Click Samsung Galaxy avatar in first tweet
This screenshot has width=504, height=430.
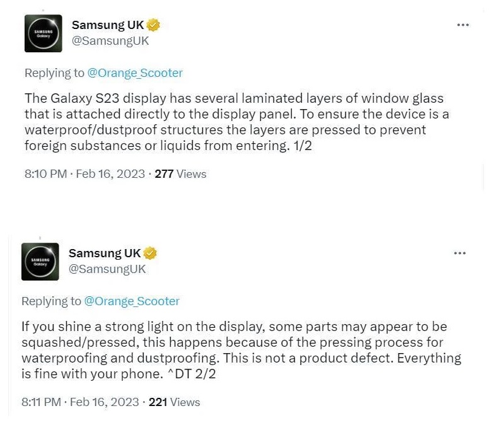43,33
